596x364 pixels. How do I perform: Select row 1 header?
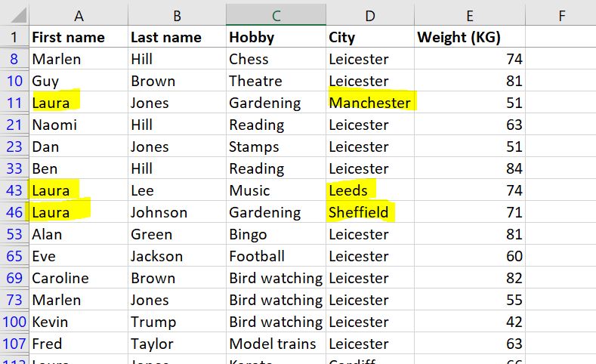pyautogui.click(x=14, y=37)
